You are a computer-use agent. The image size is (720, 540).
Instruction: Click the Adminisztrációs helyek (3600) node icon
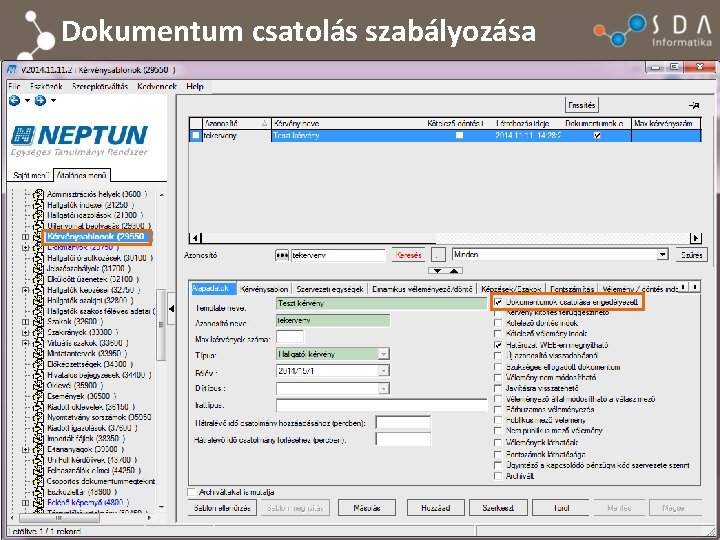tap(39, 194)
